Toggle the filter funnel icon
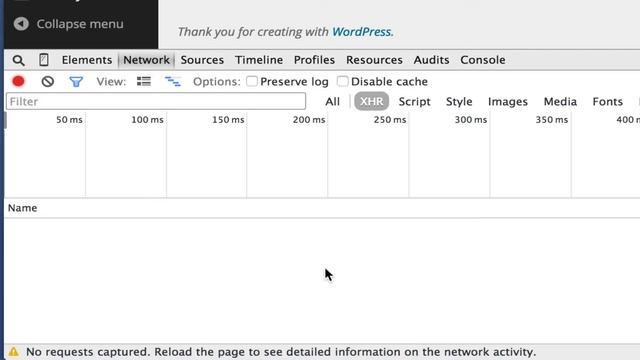The width and height of the screenshot is (640, 360). (76, 82)
